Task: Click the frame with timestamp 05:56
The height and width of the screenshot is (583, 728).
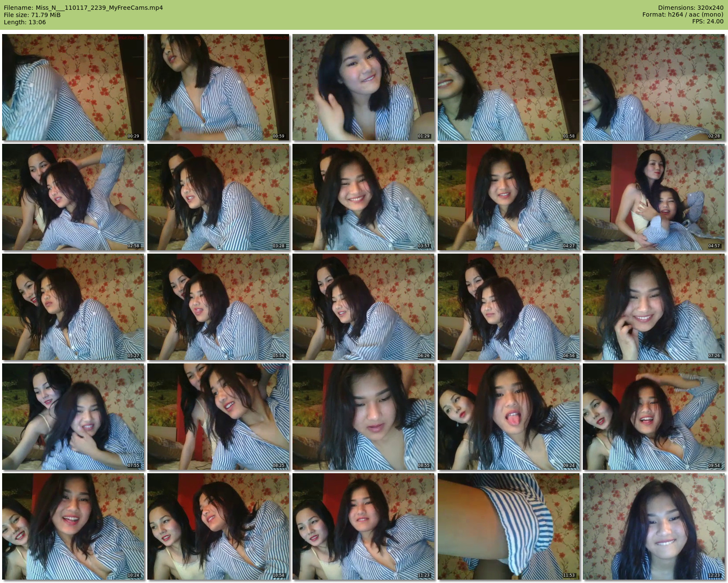Action: click(218, 307)
